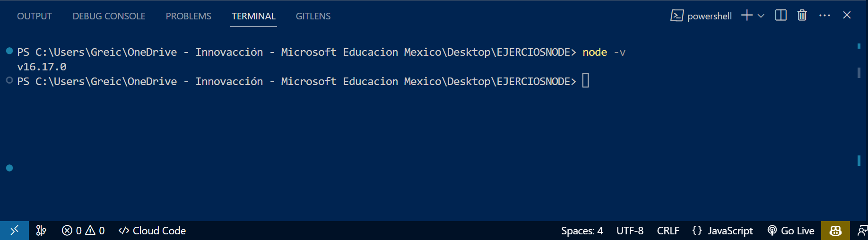Screen dimensions: 868x240
Task: Kill terminal with trash icon
Action: coord(802,16)
